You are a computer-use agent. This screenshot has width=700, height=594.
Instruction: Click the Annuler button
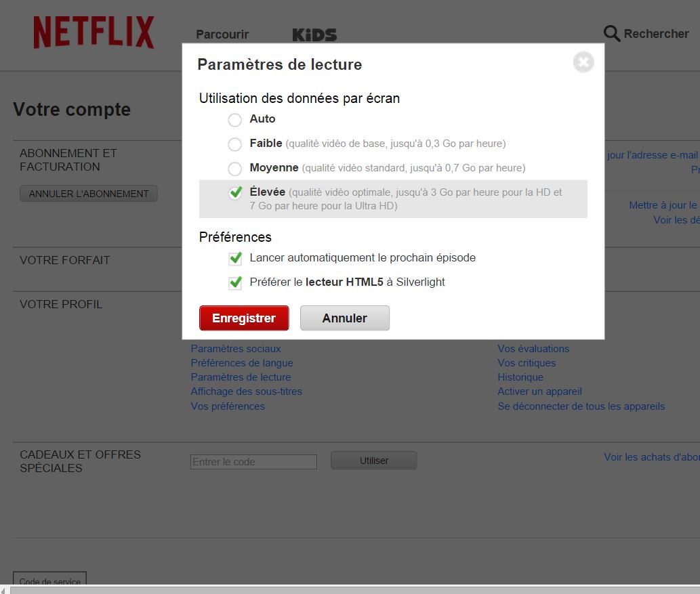pyautogui.click(x=345, y=318)
